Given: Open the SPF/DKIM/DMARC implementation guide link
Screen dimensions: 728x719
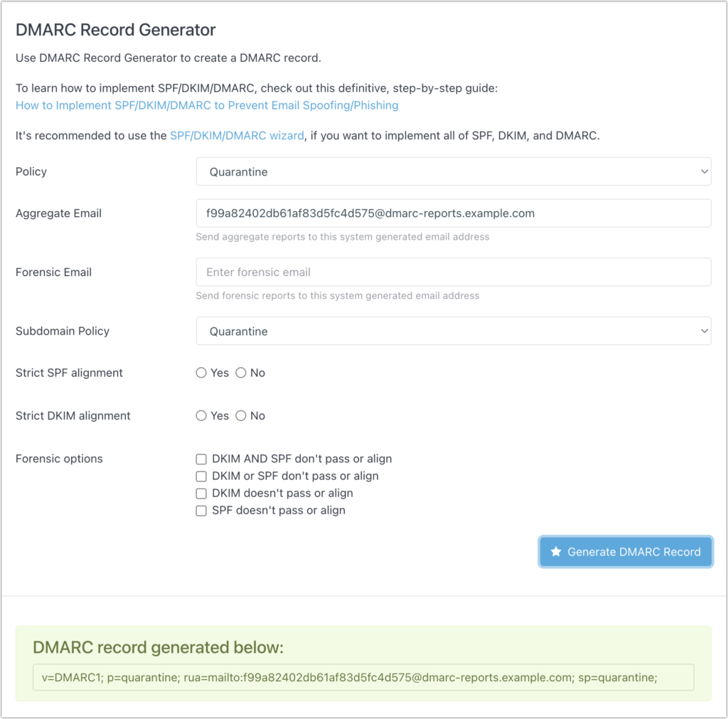Looking at the screenshot, I should point(206,105).
